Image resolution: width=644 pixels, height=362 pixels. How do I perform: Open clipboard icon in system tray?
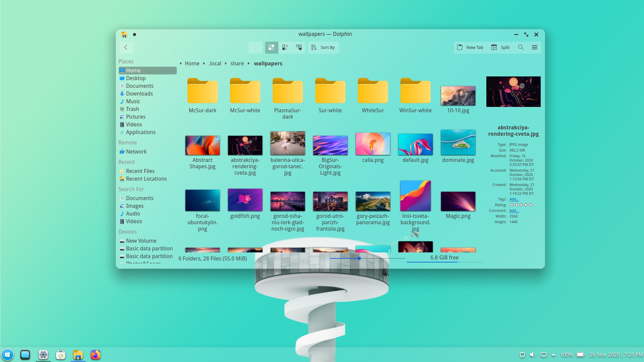coord(522,355)
